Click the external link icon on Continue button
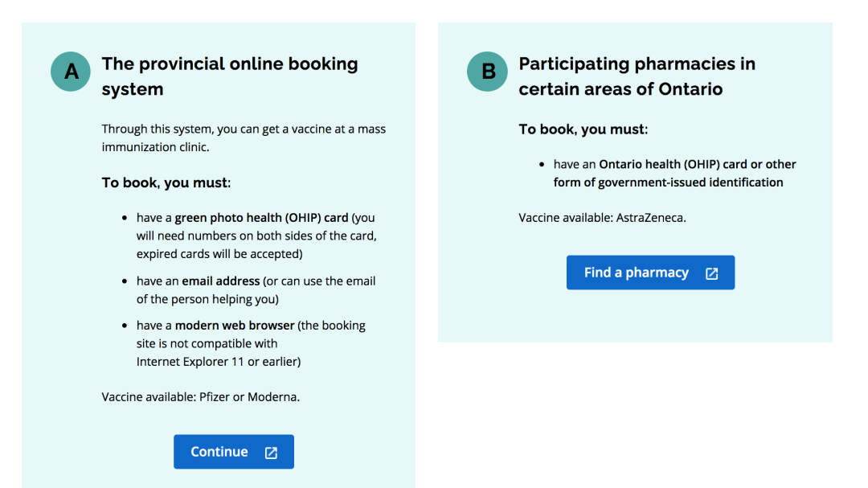868x488 pixels. (x=271, y=453)
